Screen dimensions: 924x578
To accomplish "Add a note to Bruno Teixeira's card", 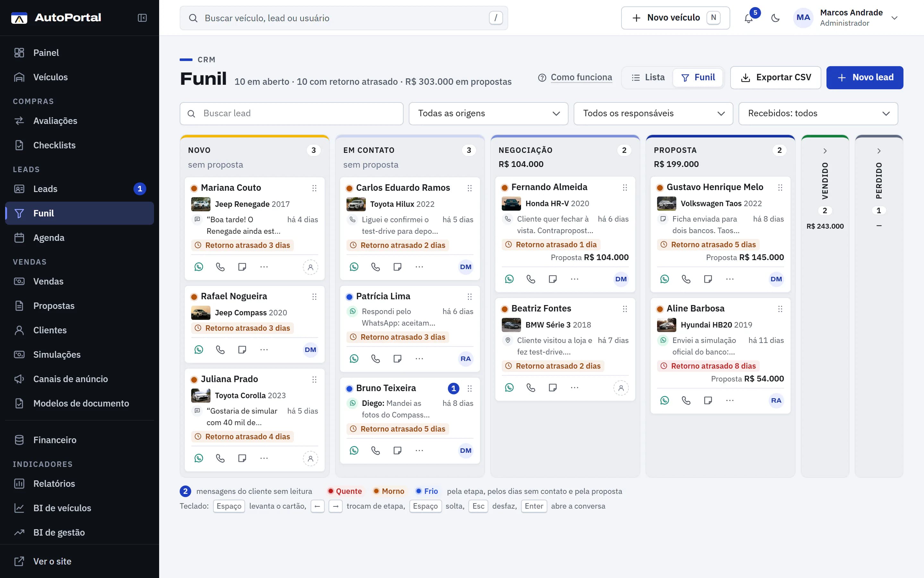I will click(398, 450).
